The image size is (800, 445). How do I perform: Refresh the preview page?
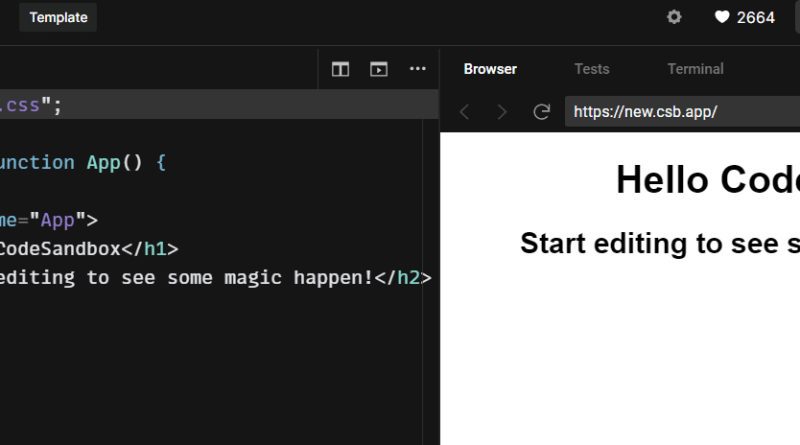[541, 112]
